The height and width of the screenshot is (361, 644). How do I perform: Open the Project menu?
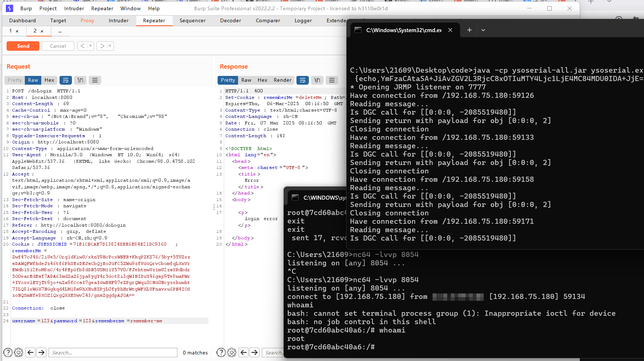click(48, 8)
